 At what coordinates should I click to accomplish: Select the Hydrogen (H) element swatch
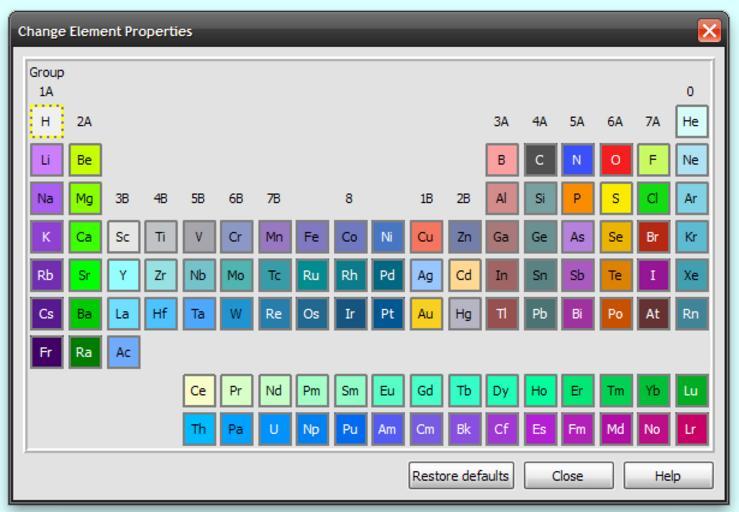point(46,122)
